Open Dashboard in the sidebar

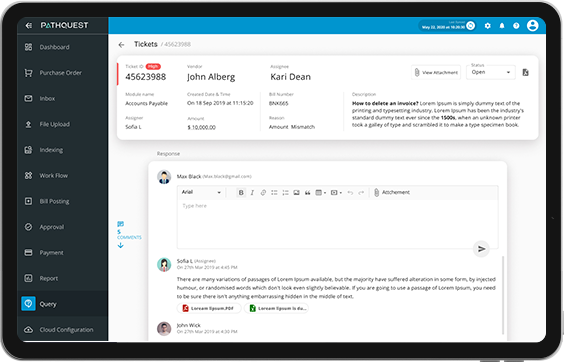tap(62, 47)
